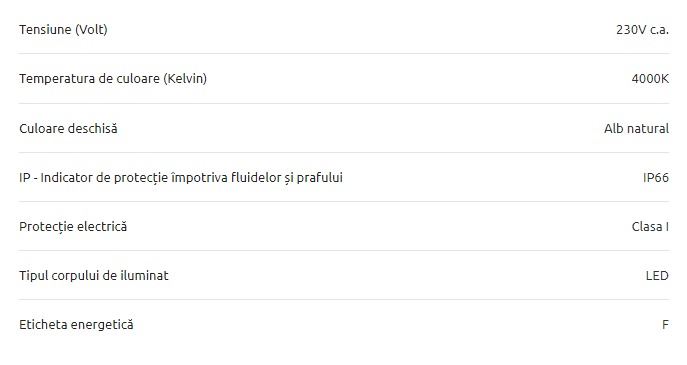The image size is (687, 365).
Task: Click the Protecție electrică label
Action: 73,227
